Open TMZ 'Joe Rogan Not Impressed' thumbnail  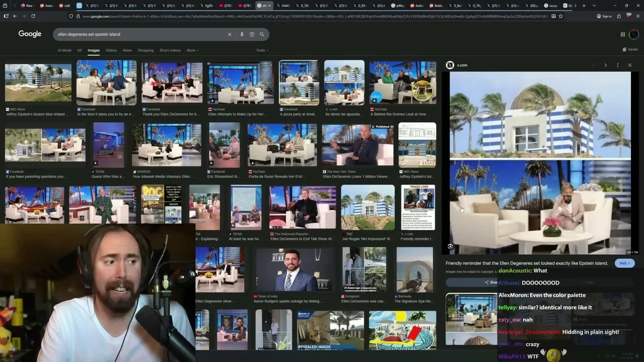pos(368,207)
